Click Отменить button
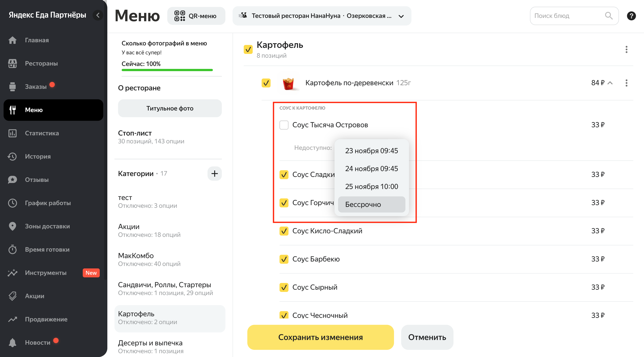644x357 pixels. pos(427,337)
